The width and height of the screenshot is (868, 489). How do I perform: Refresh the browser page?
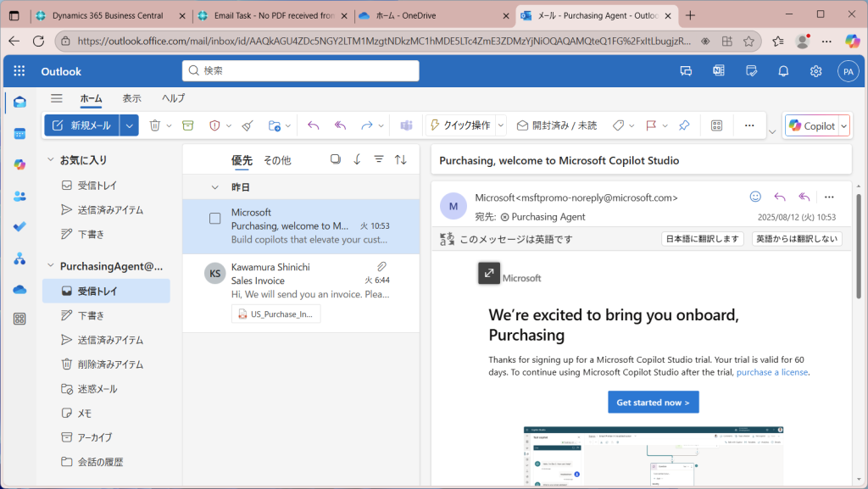[x=38, y=41]
